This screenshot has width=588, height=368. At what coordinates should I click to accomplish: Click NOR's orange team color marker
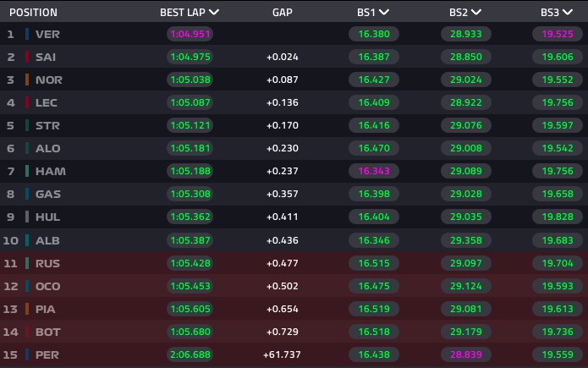pyautogui.click(x=27, y=80)
